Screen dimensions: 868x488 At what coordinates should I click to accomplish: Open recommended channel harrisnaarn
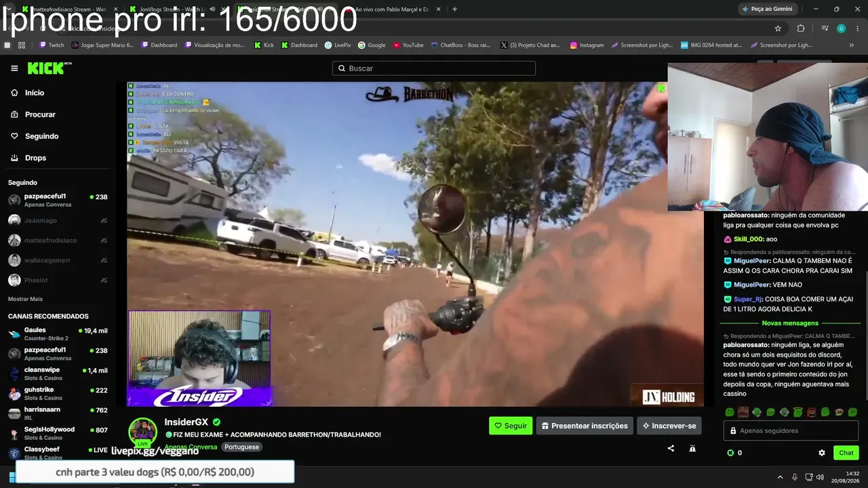pos(58,413)
